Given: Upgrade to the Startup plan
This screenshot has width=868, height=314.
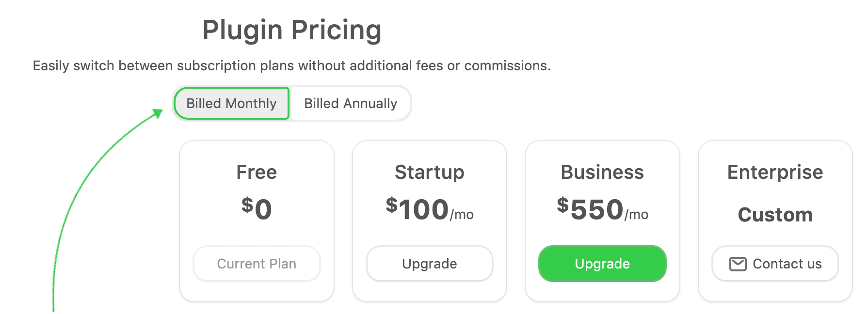Looking at the screenshot, I should 429,264.
